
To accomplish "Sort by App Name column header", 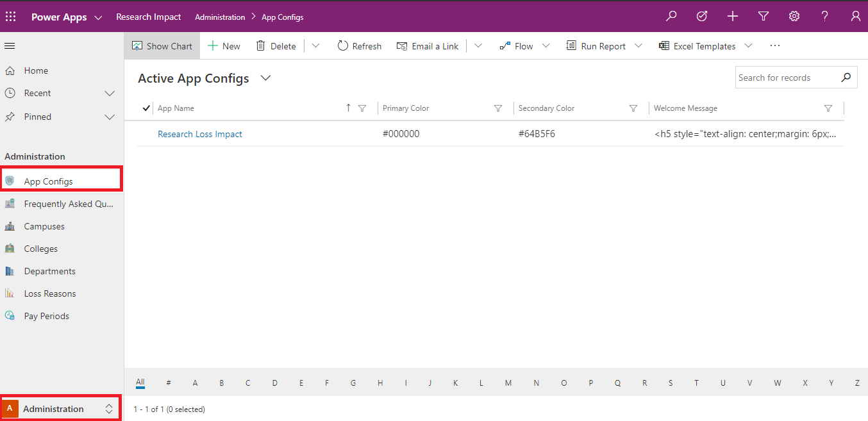I will tap(176, 108).
